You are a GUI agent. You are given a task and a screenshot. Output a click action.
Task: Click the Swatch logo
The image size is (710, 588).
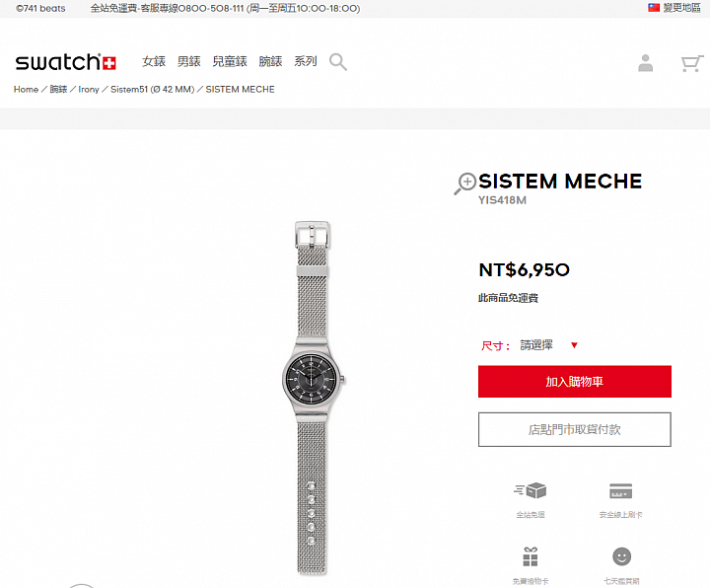(66, 62)
